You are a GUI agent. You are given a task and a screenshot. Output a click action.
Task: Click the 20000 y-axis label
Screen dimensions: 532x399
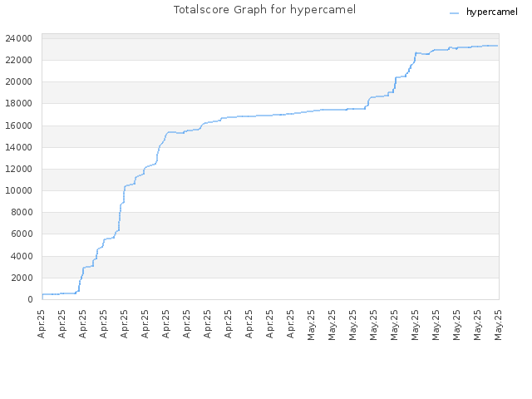coord(18,81)
